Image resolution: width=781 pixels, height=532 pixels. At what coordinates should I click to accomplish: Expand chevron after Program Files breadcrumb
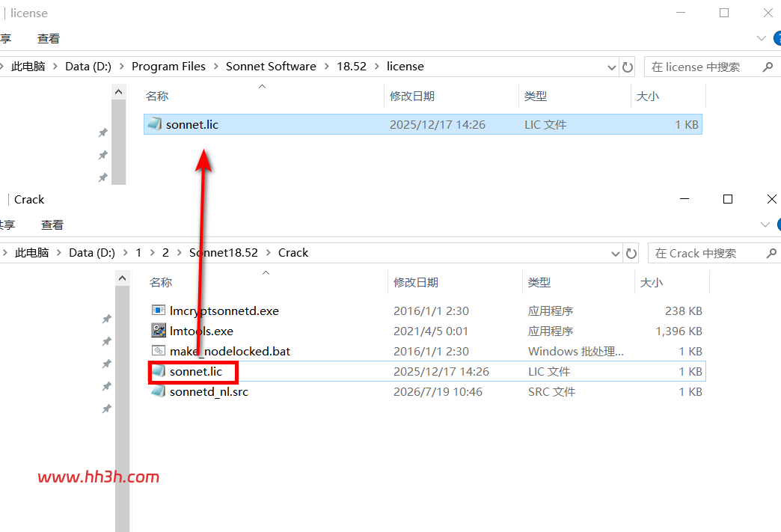pyautogui.click(x=216, y=67)
